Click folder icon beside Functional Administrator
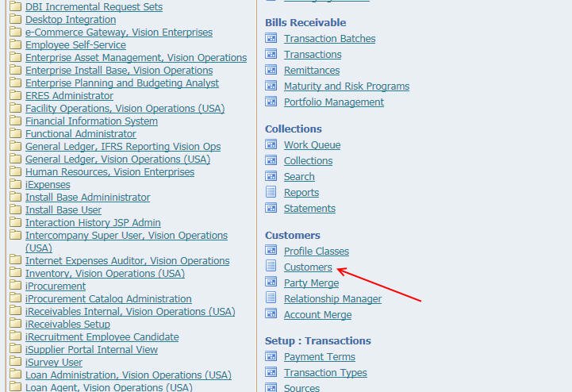The height and width of the screenshot is (392, 572). tap(15, 133)
